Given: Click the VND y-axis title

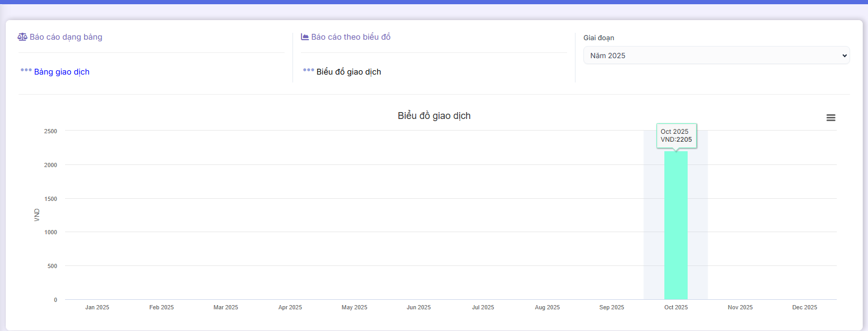Looking at the screenshot, I should click(x=36, y=215).
